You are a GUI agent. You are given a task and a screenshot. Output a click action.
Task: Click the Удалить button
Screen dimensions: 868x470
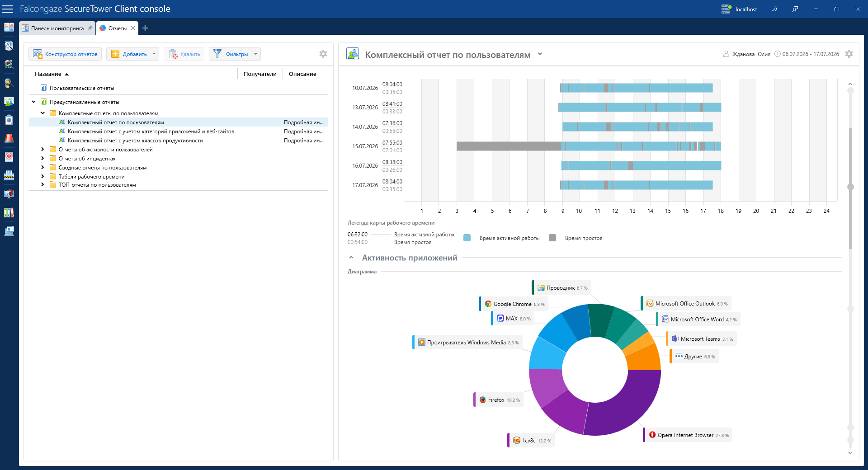[184, 54]
